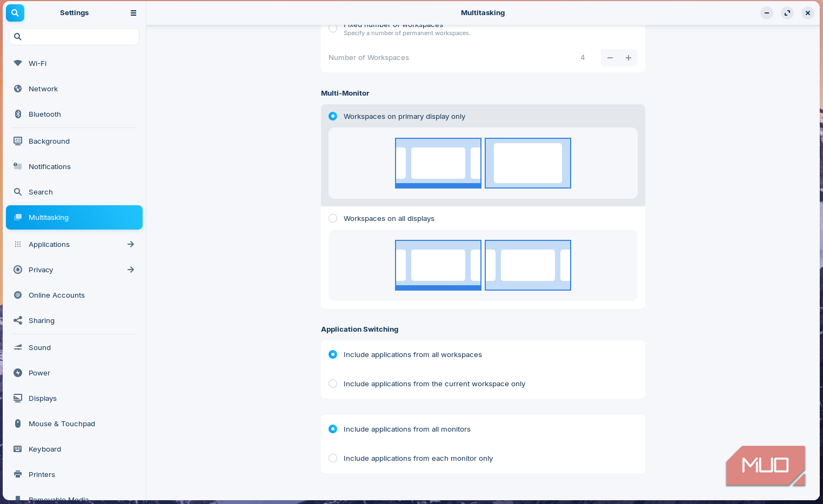Select Workspaces on all displays option
Viewport: 823px width, 504px height.
click(333, 218)
